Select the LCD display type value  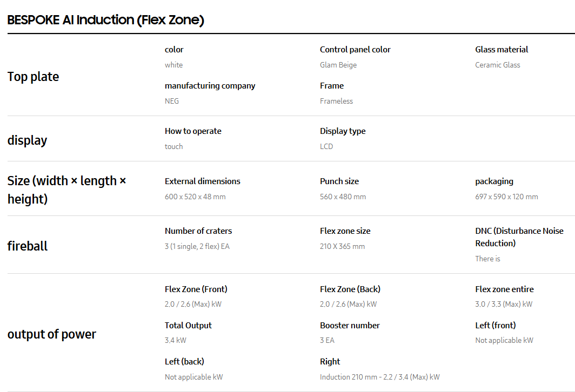tap(326, 146)
